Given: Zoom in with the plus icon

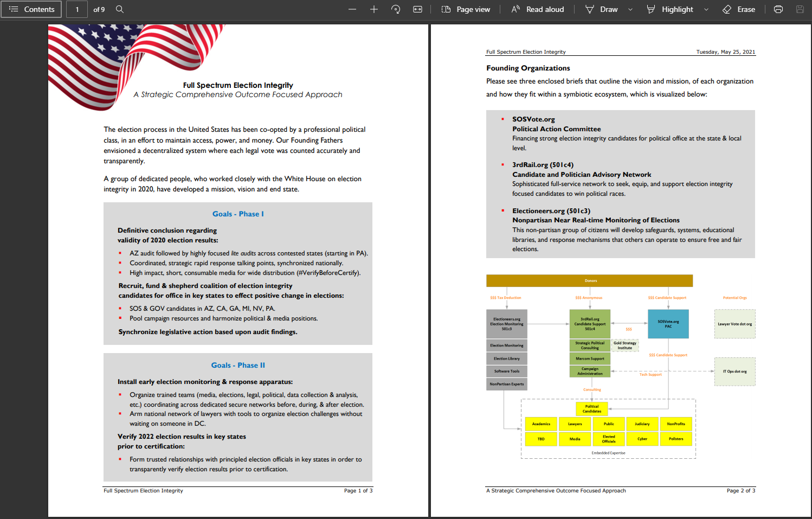Looking at the screenshot, I should pyautogui.click(x=374, y=9).
